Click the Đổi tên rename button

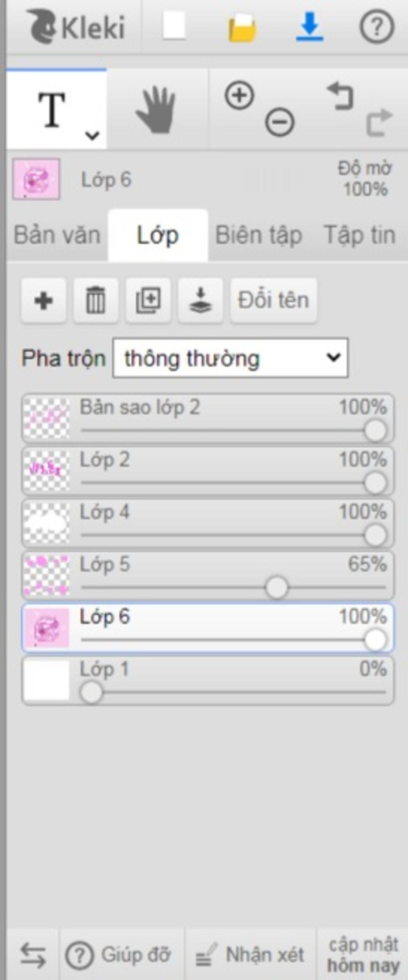[273, 300]
